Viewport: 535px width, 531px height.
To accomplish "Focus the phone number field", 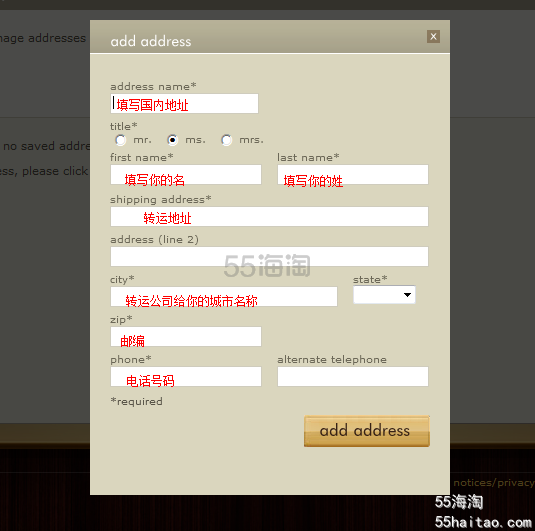I will coord(186,376).
